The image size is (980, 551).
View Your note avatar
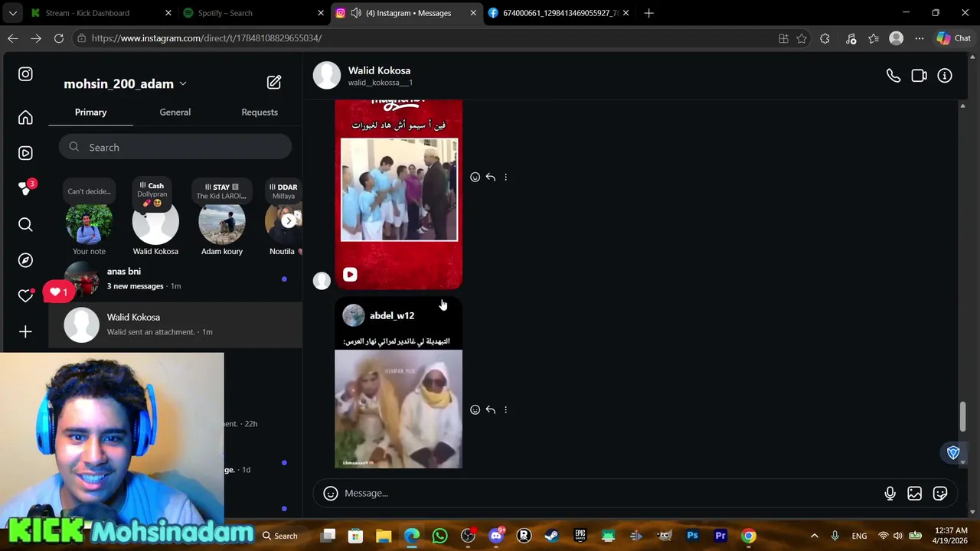(89, 223)
